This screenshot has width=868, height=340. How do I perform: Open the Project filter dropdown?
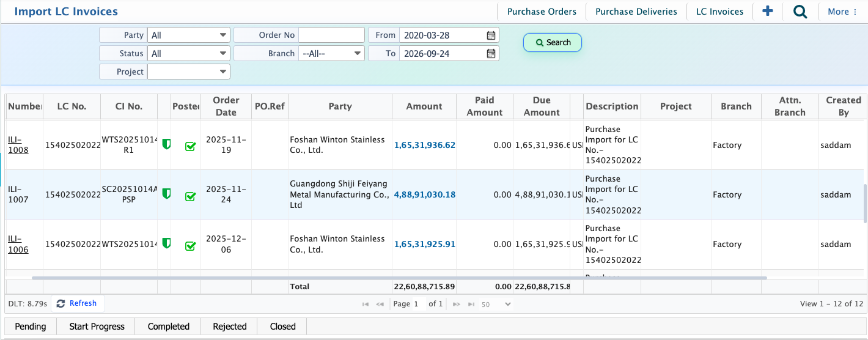(x=189, y=72)
